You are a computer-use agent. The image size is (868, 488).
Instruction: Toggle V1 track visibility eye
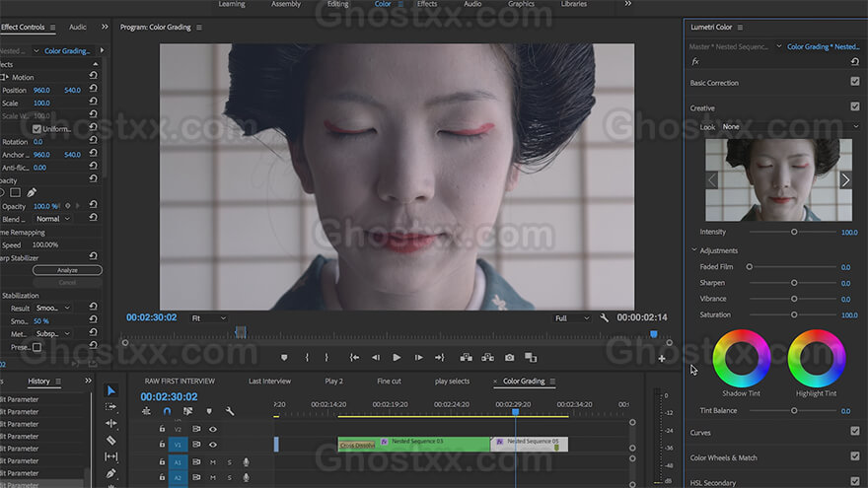(x=213, y=445)
